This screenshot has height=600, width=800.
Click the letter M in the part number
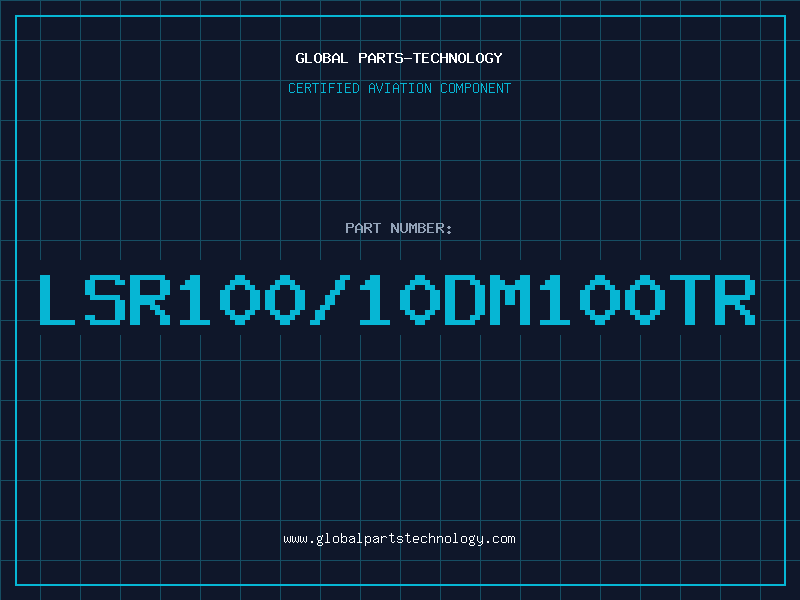pyautogui.click(x=510, y=299)
